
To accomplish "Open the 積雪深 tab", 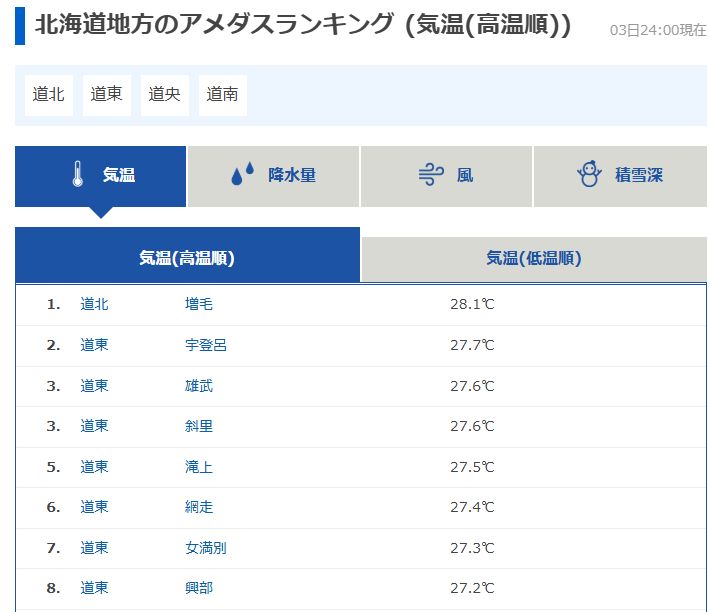I will [620, 176].
